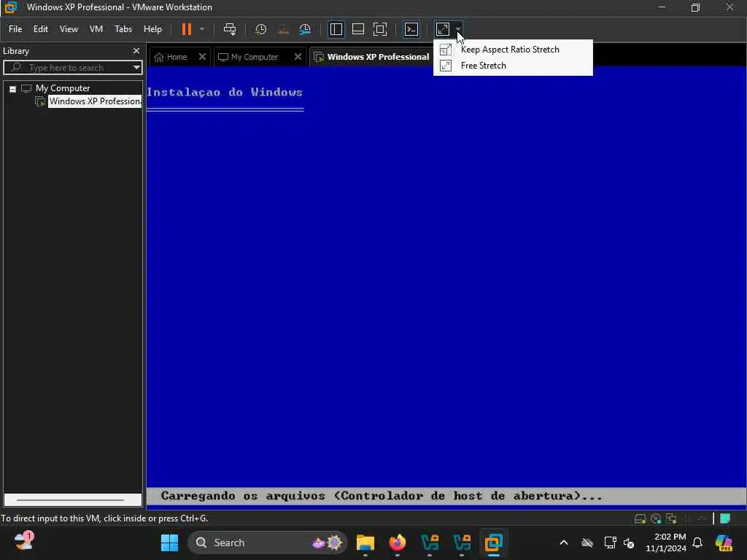Click the taskbar Search box
747x560 pixels.
click(268, 542)
